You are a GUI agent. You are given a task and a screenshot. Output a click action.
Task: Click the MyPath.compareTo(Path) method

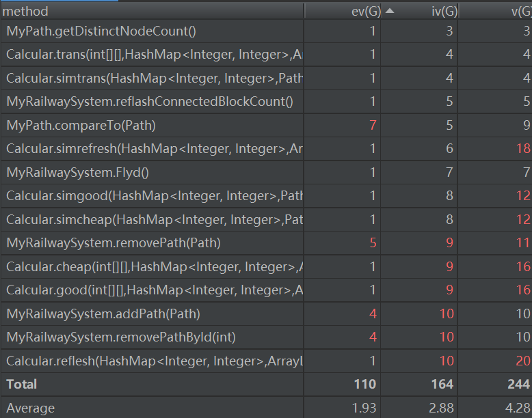pyautogui.click(x=81, y=126)
